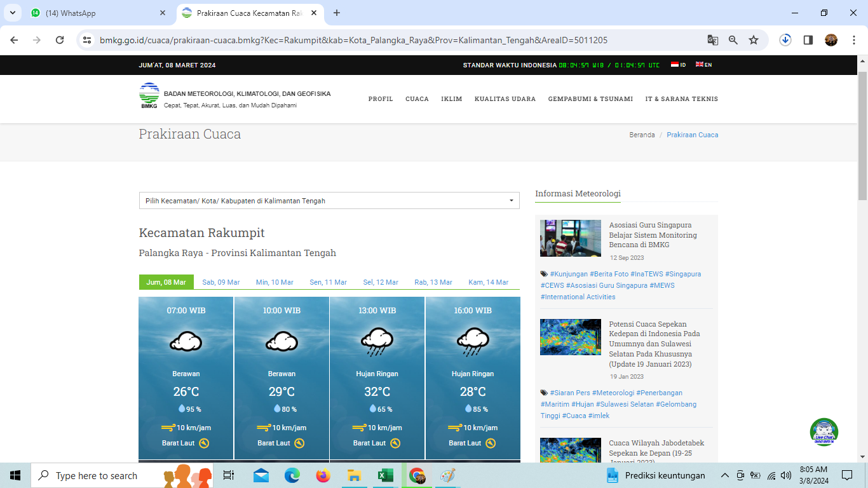Click the light rain icon for 16:00 WIB
Viewport: 868px width, 488px height.
[473, 342]
